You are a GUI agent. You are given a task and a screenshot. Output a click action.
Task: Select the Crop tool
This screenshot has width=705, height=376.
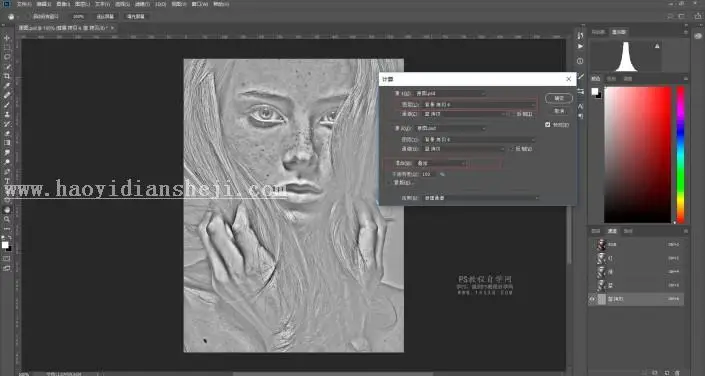tap(7, 76)
